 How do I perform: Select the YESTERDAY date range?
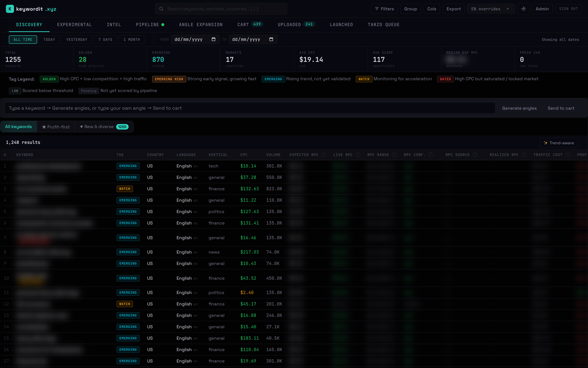coord(77,39)
